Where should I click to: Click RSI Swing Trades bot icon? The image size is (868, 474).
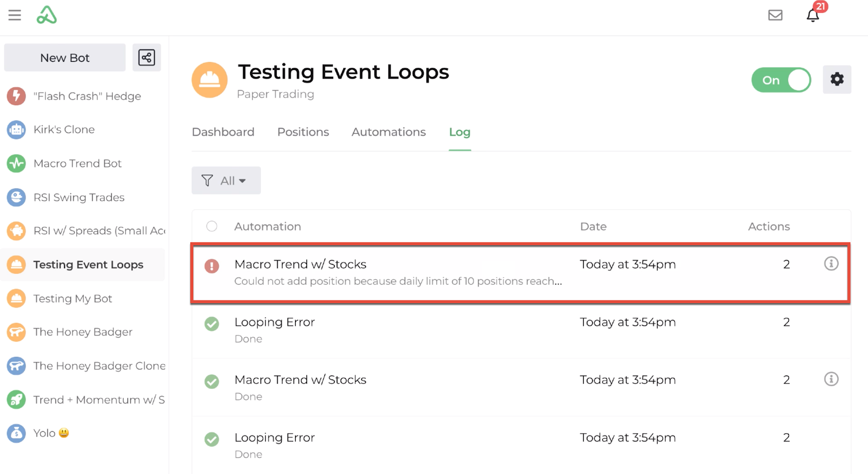click(16, 197)
